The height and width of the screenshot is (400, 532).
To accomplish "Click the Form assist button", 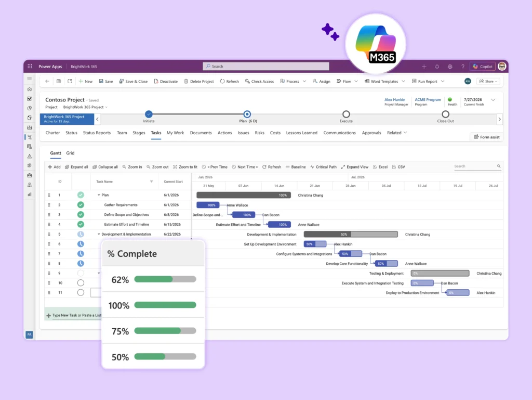I will (x=486, y=137).
